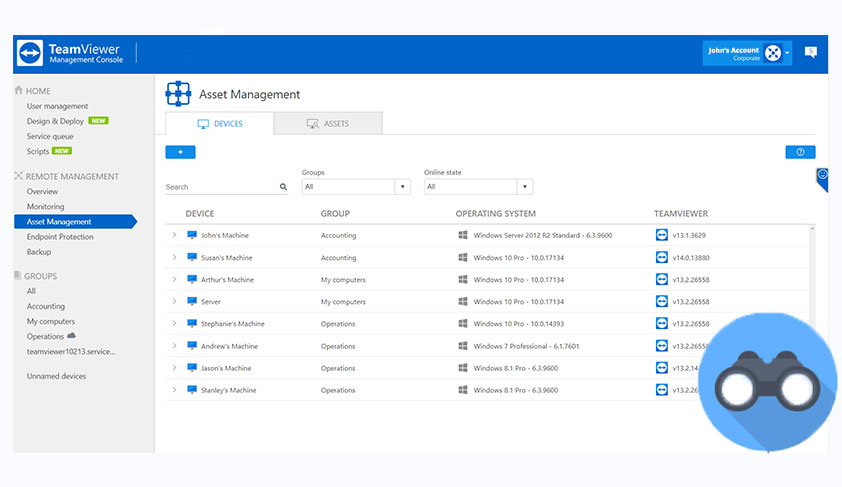This screenshot has height=487, width=842.
Task: Open Unnamed devices in sidebar
Action: tap(56, 376)
